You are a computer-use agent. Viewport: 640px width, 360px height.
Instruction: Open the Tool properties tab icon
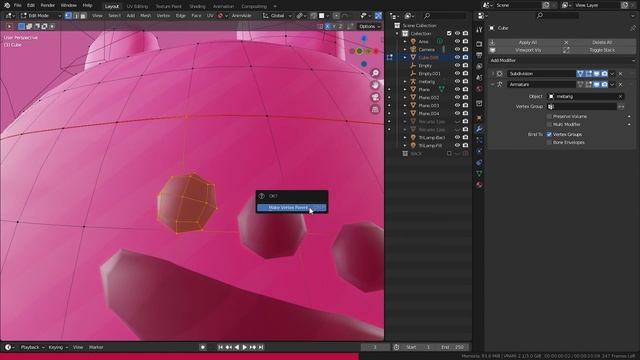[479, 30]
